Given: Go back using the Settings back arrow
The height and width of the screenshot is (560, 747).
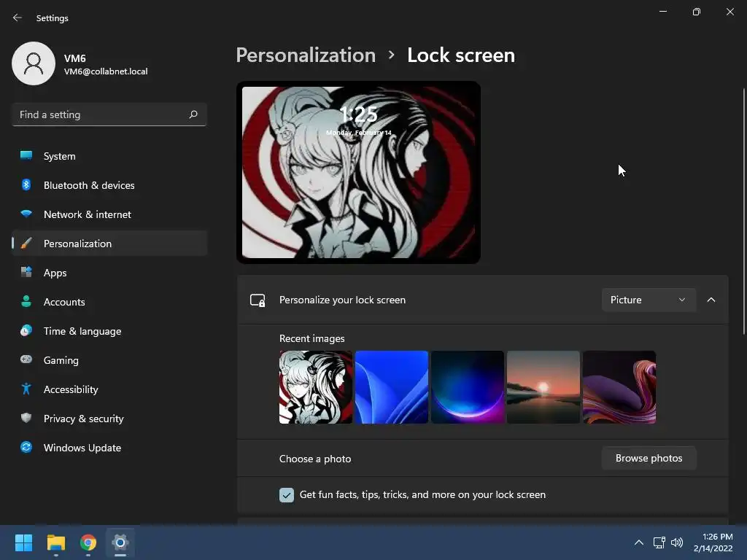Looking at the screenshot, I should [x=18, y=17].
